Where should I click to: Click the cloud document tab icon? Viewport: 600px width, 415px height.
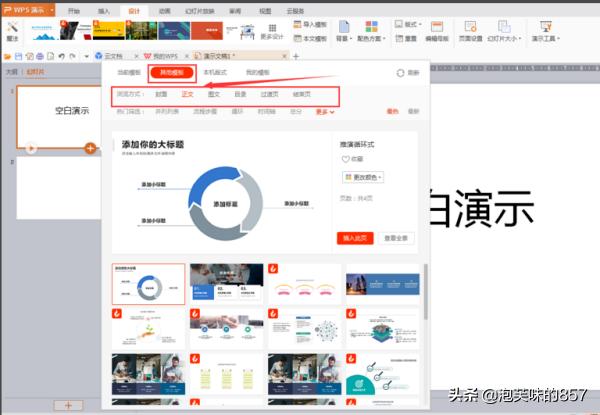pos(99,56)
